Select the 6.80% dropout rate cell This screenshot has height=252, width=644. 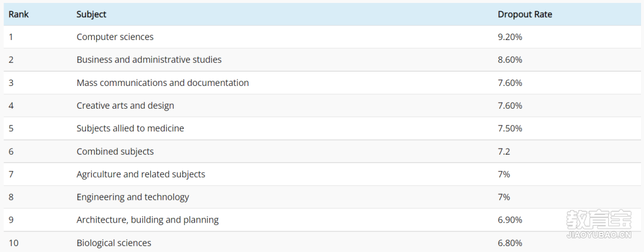point(510,243)
